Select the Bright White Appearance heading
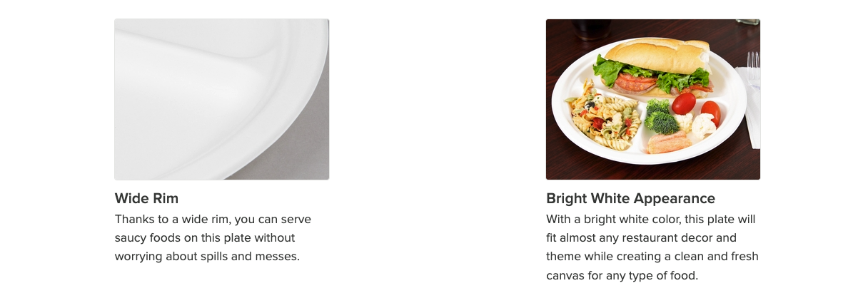This screenshot has height=308, width=868. click(x=630, y=198)
